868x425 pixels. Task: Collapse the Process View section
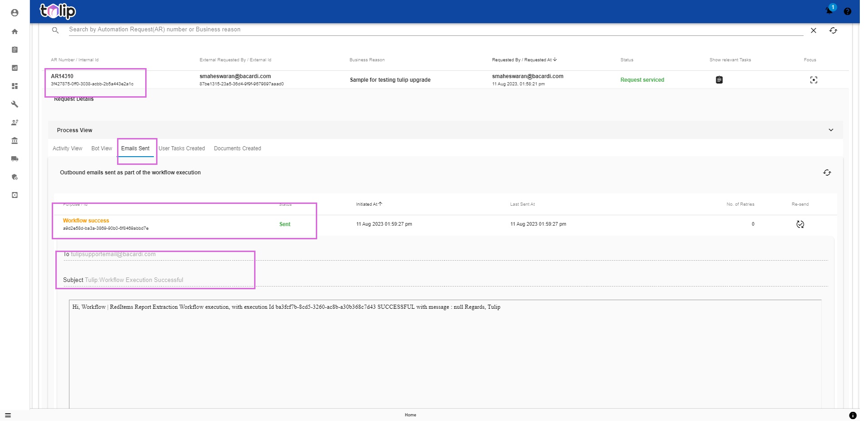tap(831, 130)
